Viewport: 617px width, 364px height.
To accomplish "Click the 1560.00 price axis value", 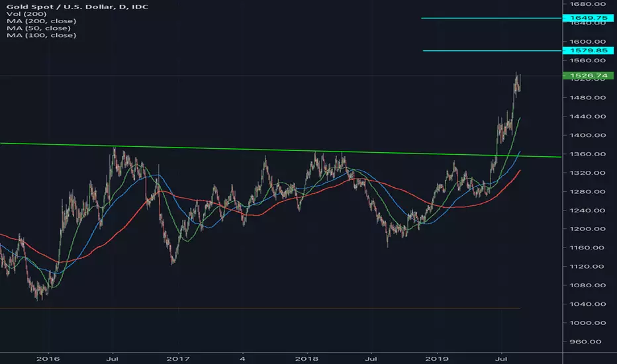I will click(588, 60).
